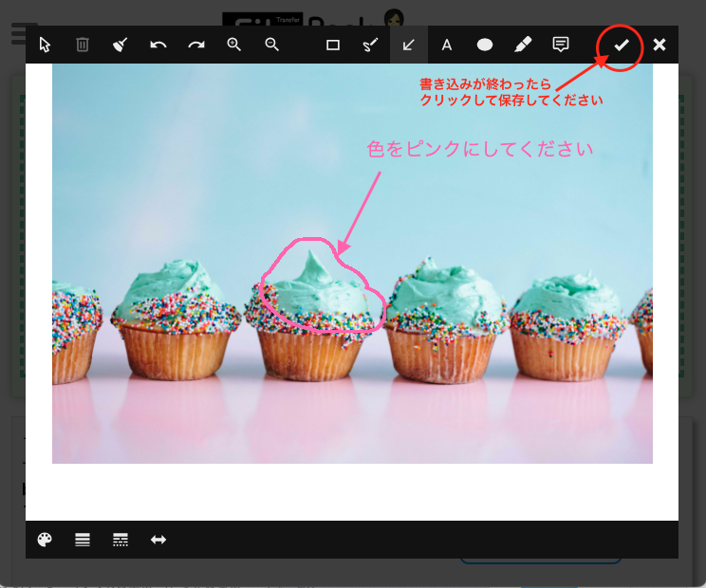Click the checkmark to save annotations
The width and height of the screenshot is (706, 588).
coord(622,45)
